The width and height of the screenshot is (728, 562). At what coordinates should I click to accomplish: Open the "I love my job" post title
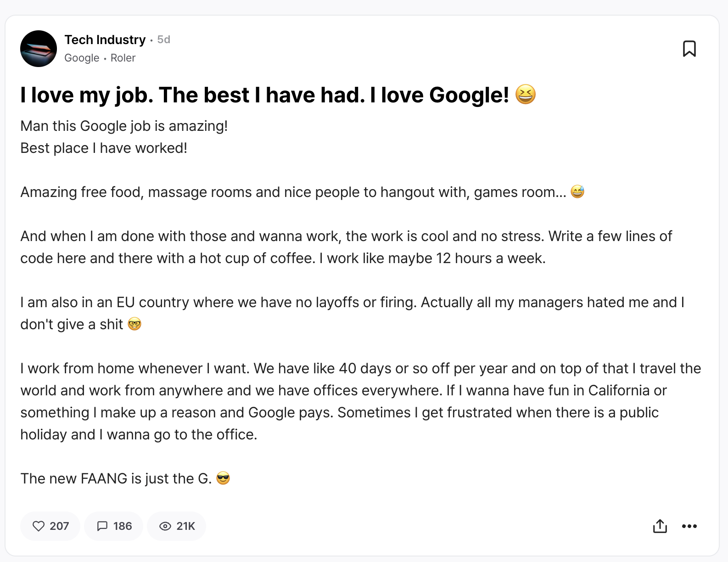click(264, 95)
